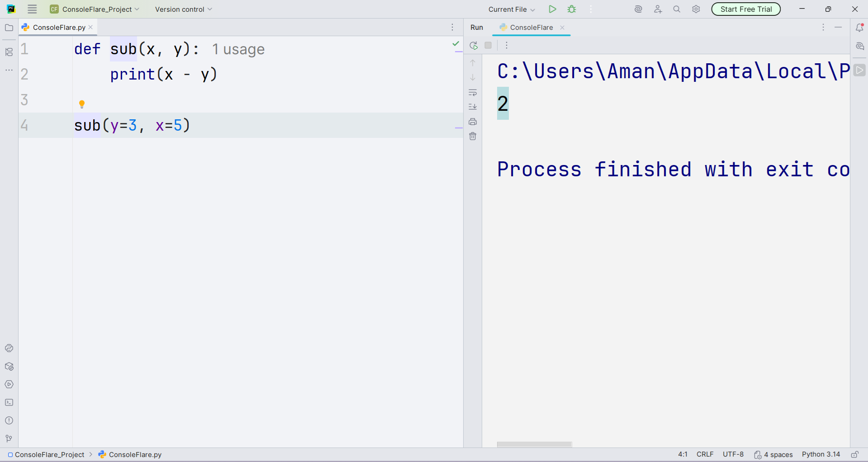Toggle soft-wrap in console output
The width and height of the screenshot is (868, 462).
[473, 93]
